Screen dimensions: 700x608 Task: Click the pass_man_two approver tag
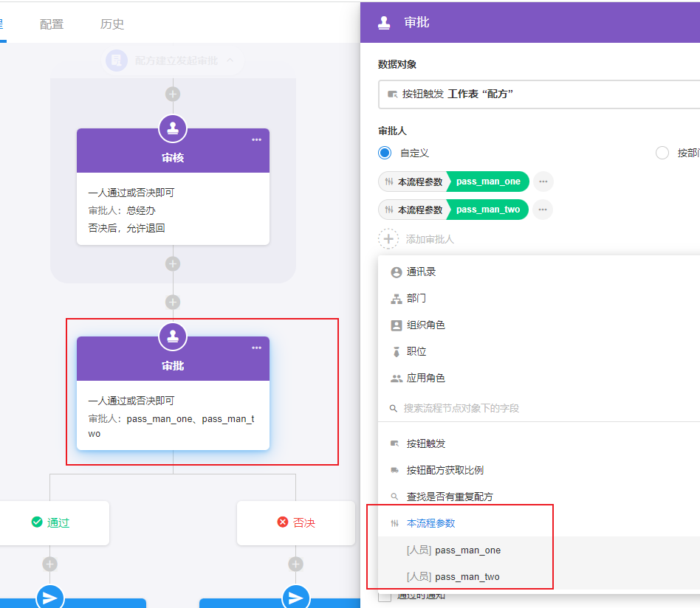coord(453,210)
